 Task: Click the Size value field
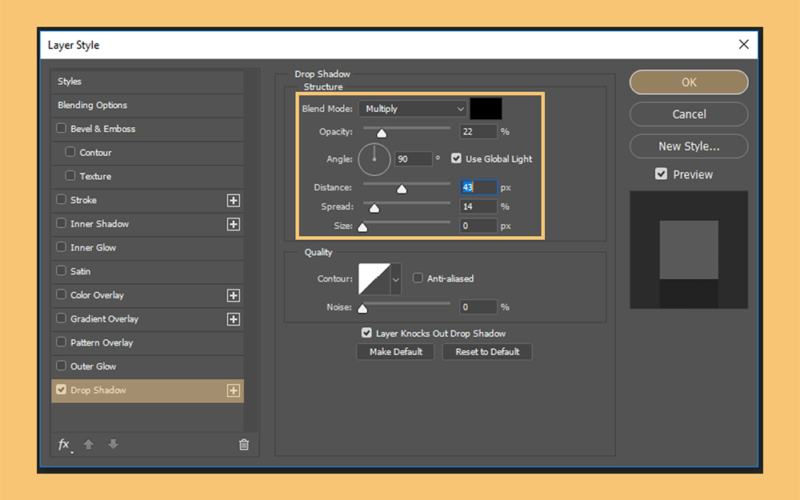478,226
